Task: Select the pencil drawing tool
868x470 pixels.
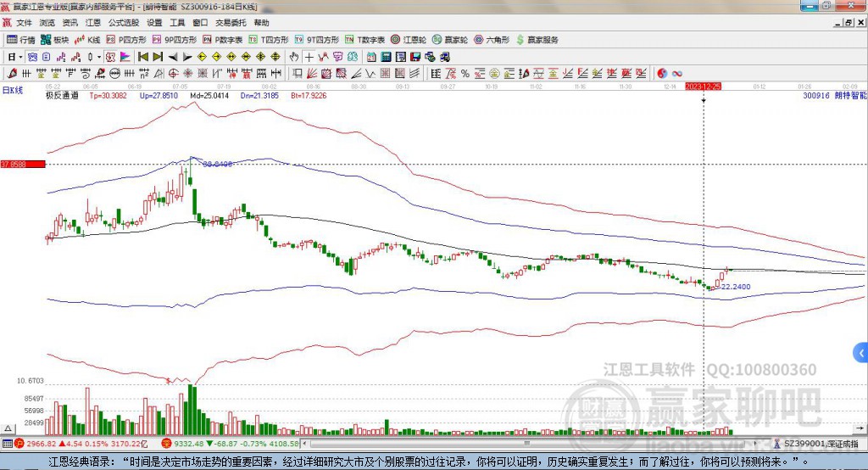Action: pos(13,73)
